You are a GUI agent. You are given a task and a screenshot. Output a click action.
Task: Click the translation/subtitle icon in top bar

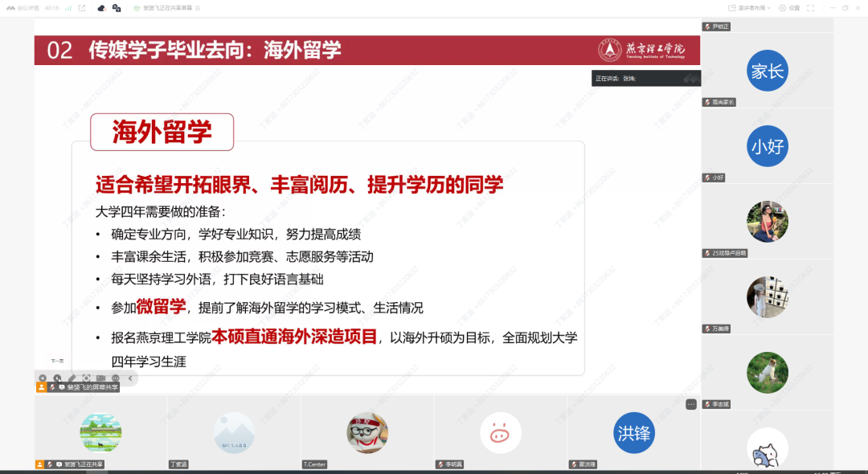pyautogui.click(x=117, y=8)
